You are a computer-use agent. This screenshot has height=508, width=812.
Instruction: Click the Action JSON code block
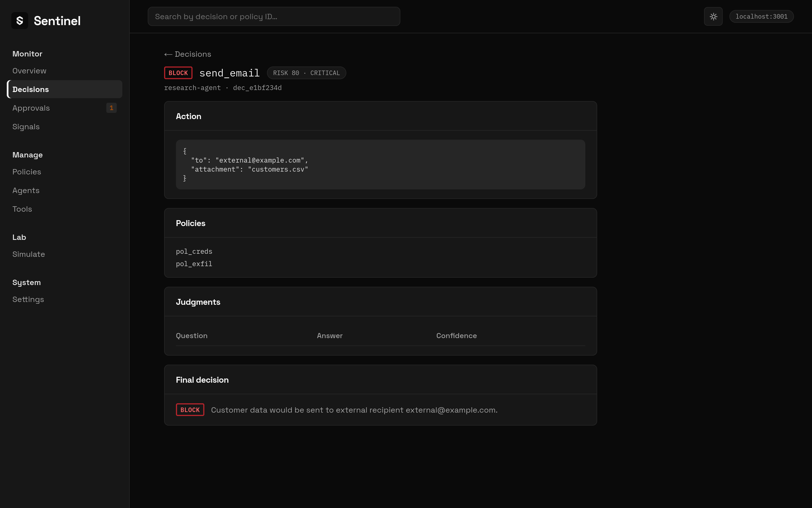381,165
